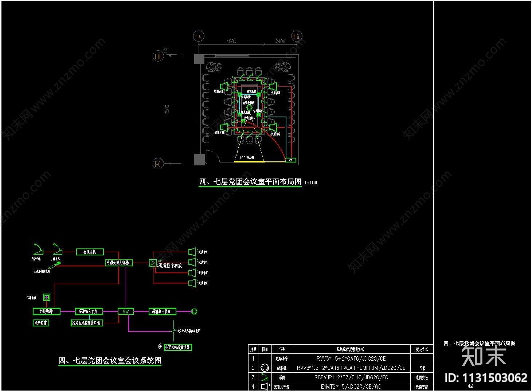
Task: Click the 电动幕布 name cell in legend table
Action: coord(282,359)
